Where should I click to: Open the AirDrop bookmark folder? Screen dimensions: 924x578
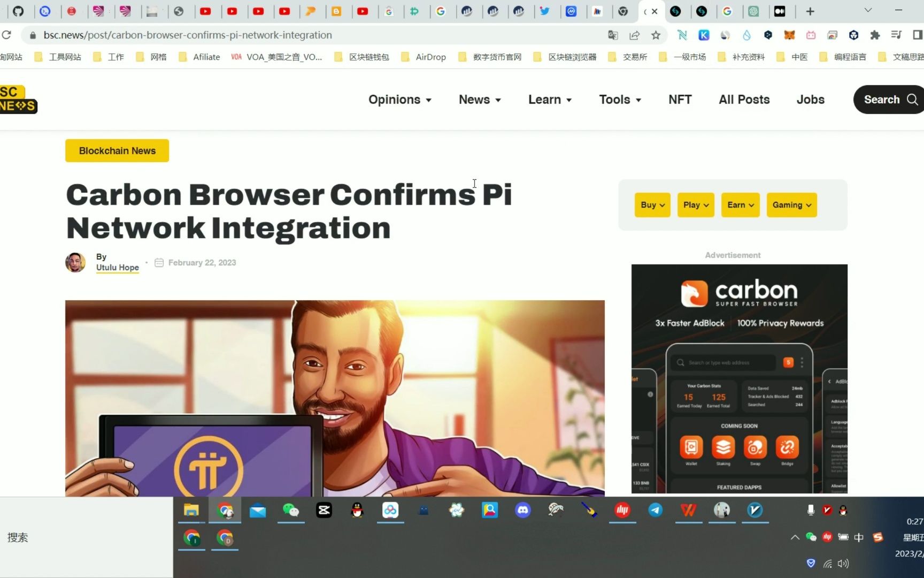tap(423, 57)
